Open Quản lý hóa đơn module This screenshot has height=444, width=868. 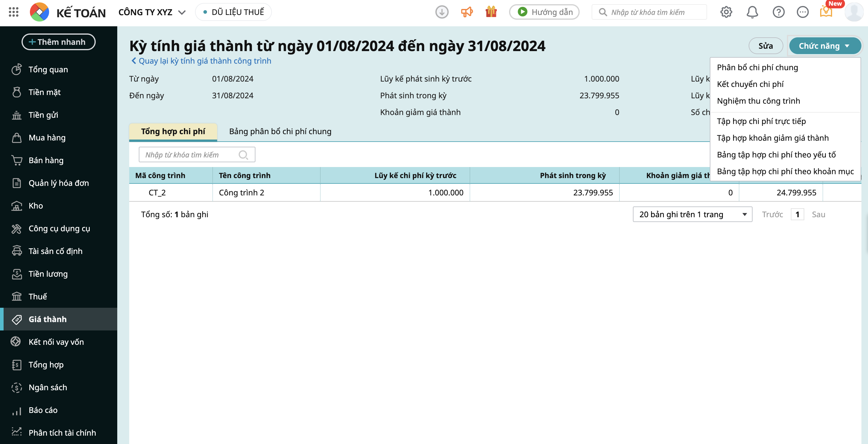click(x=59, y=183)
